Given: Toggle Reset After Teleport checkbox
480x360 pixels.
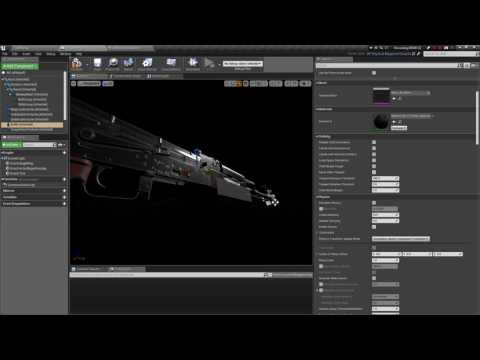Looking at the screenshot, I should coord(374,172).
